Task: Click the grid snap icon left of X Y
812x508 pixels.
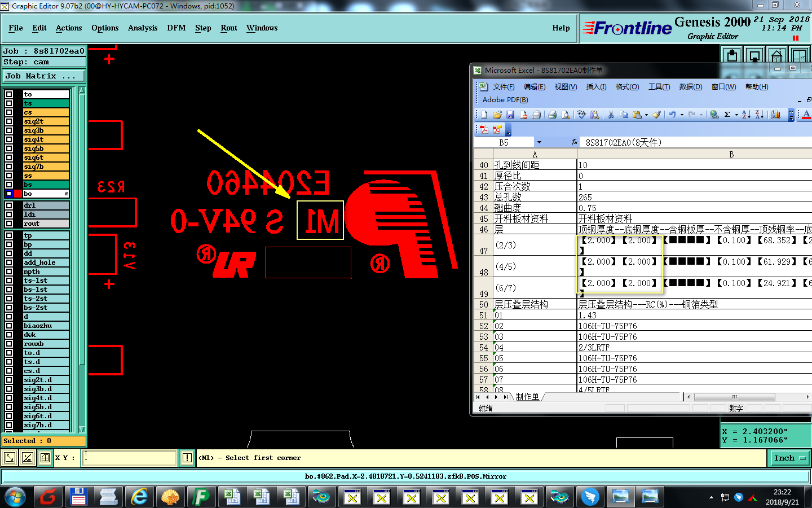Action: (45, 458)
